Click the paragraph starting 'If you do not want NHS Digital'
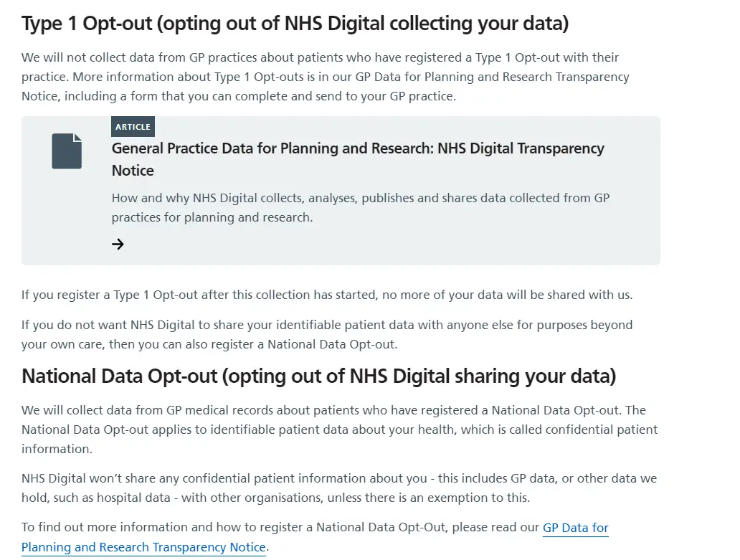The image size is (740, 560). (x=326, y=334)
